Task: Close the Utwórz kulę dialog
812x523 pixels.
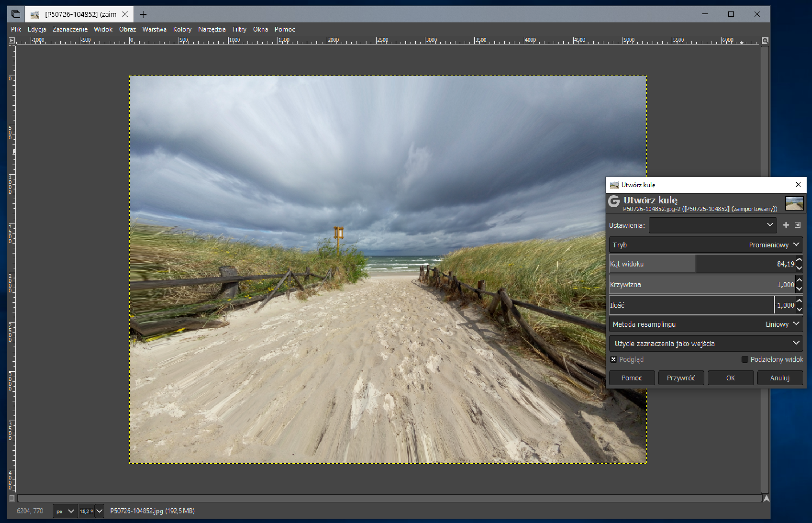Action: tap(798, 185)
